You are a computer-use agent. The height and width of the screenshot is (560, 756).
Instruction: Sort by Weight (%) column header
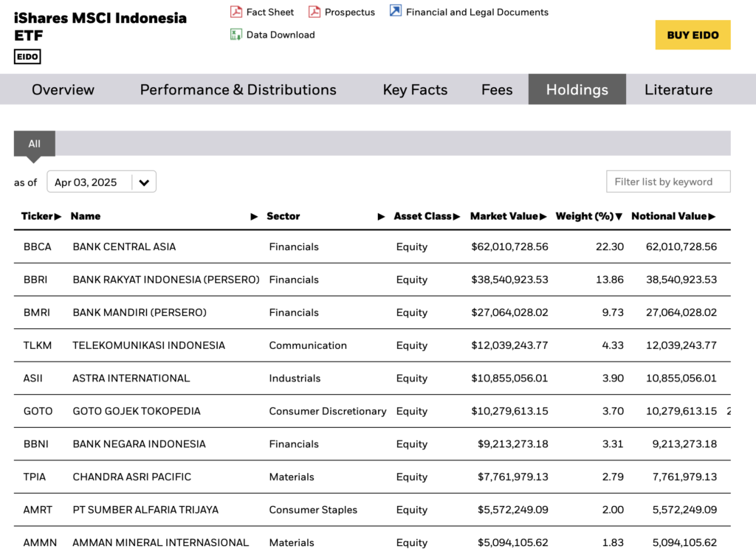[x=589, y=216]
